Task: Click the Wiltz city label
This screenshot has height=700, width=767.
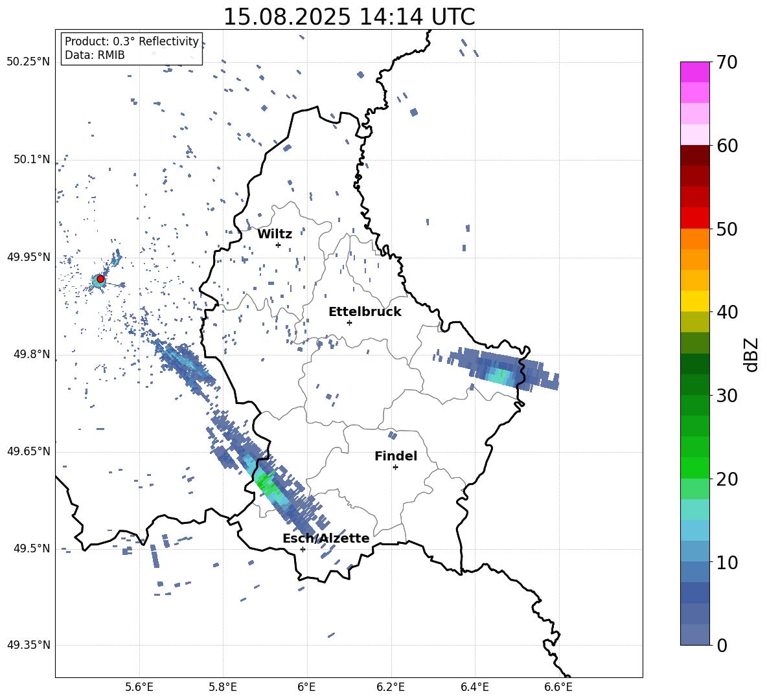Action: pos(275,234)
